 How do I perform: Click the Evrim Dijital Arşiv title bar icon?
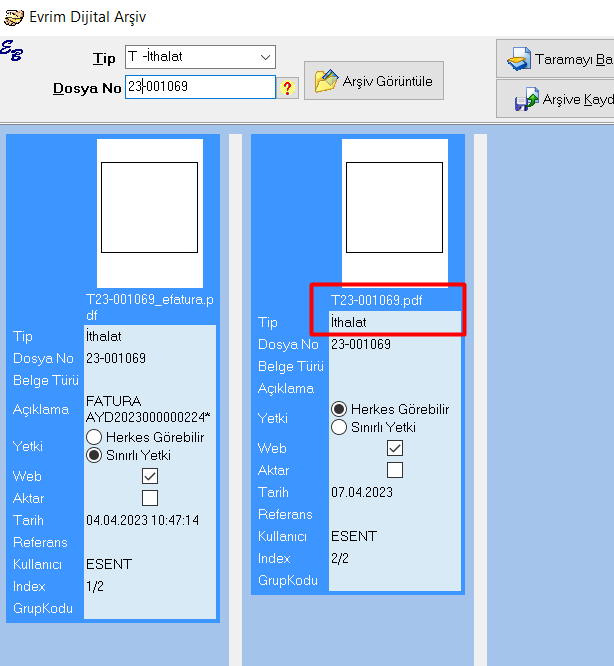point(14,17)
